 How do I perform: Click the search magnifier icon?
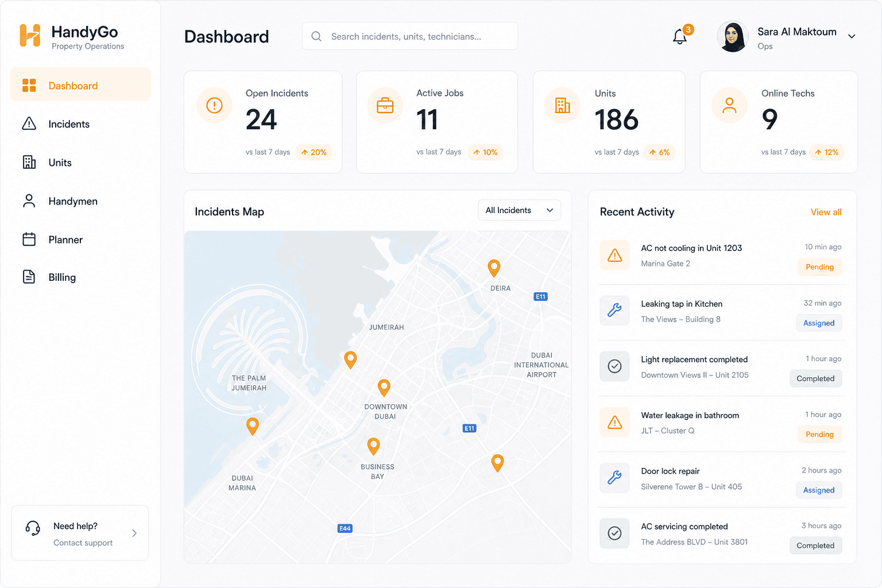tap(316, 36)
